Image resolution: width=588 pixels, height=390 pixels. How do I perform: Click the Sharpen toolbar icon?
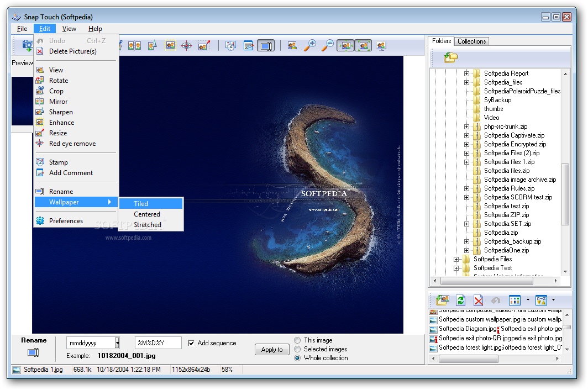pyautogui.click(x=152, y=46)
